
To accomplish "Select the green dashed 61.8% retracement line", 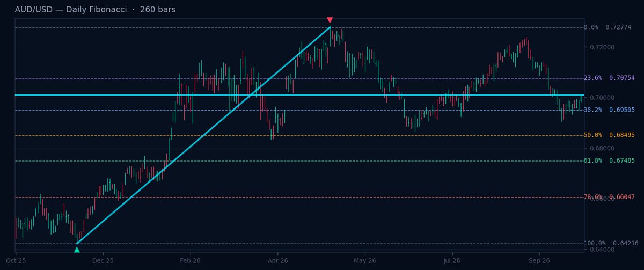I will click(299, 161).
